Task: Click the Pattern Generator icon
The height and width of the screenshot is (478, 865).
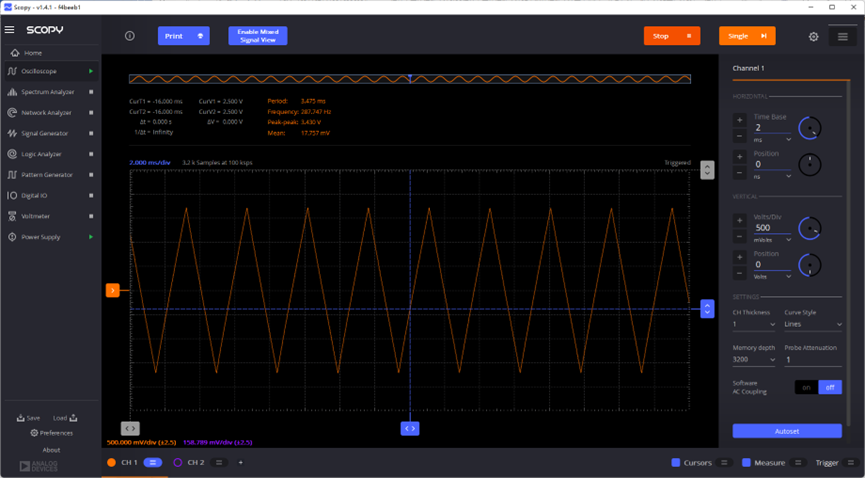Action: pyautogui.click(x=12, y=175)
